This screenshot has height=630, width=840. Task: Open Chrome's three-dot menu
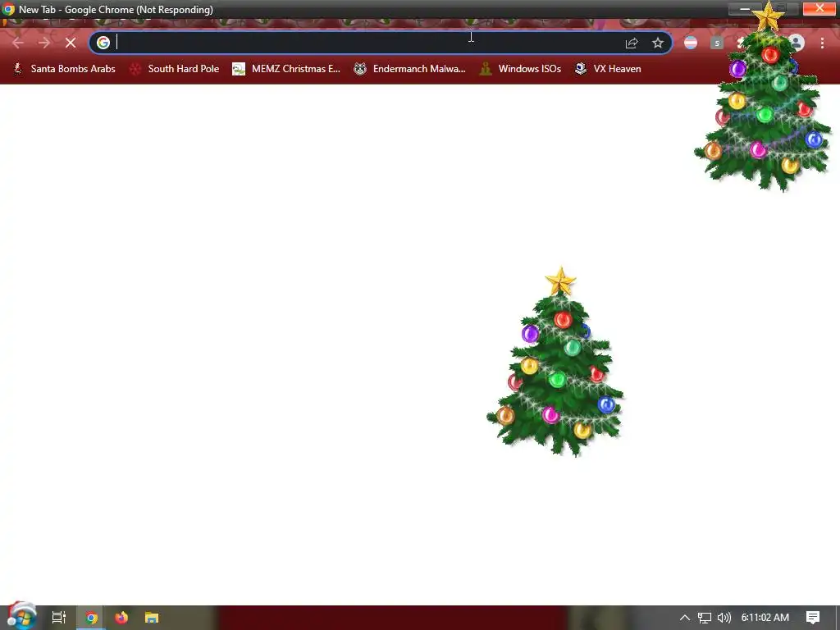822,43
